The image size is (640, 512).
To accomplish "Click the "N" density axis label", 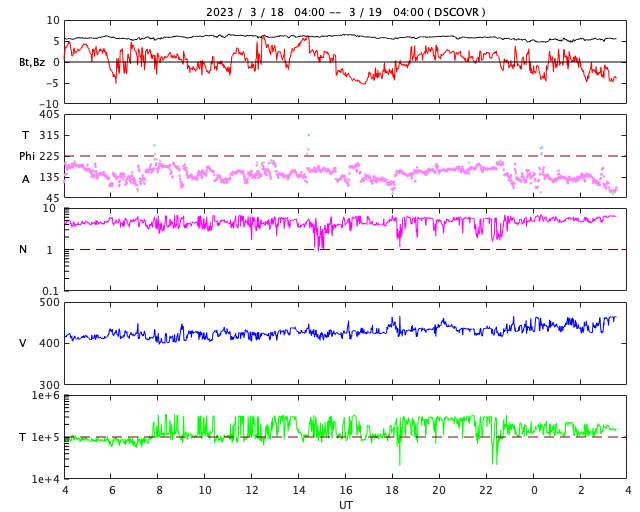I will coord(23,249).
